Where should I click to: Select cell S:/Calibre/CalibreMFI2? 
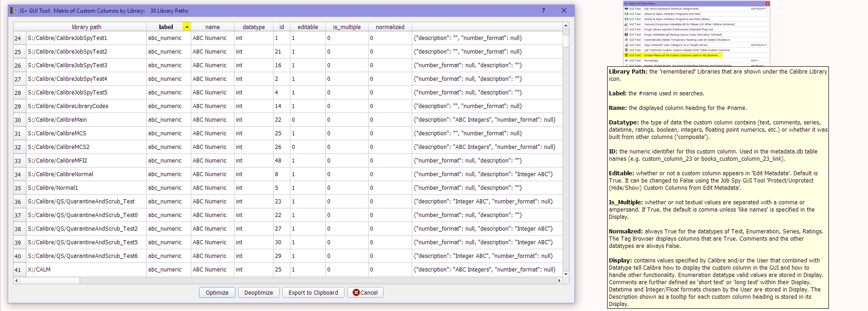coord(86,161)
